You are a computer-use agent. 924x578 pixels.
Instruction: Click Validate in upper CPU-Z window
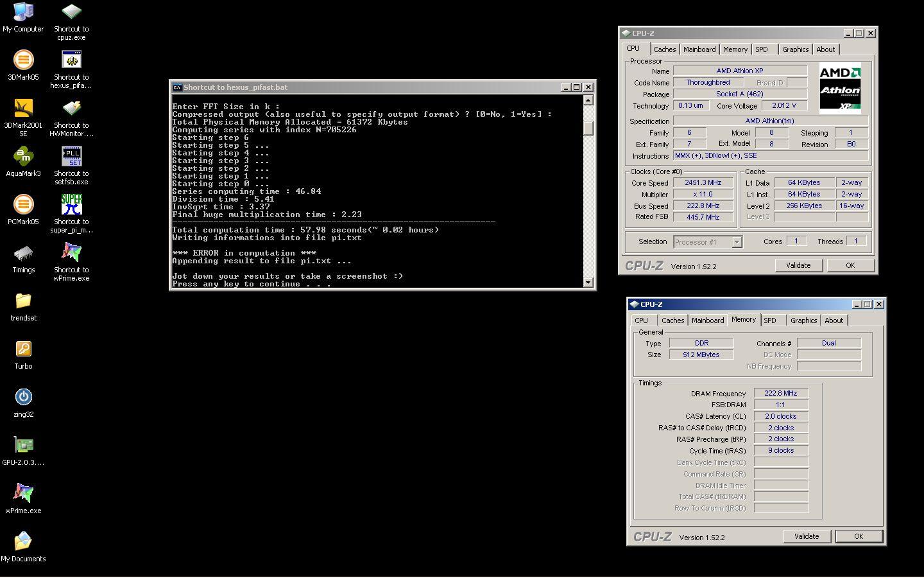click(x=798, y=265)
